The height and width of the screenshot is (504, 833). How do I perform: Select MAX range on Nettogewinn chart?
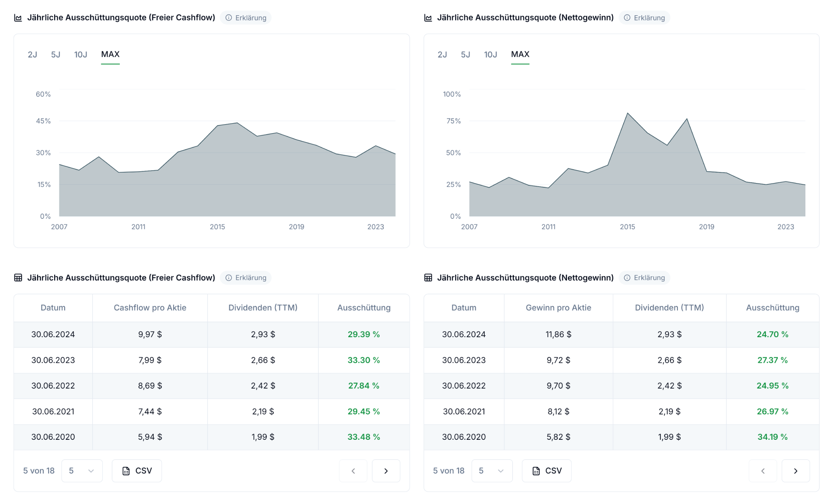[520, 55]
